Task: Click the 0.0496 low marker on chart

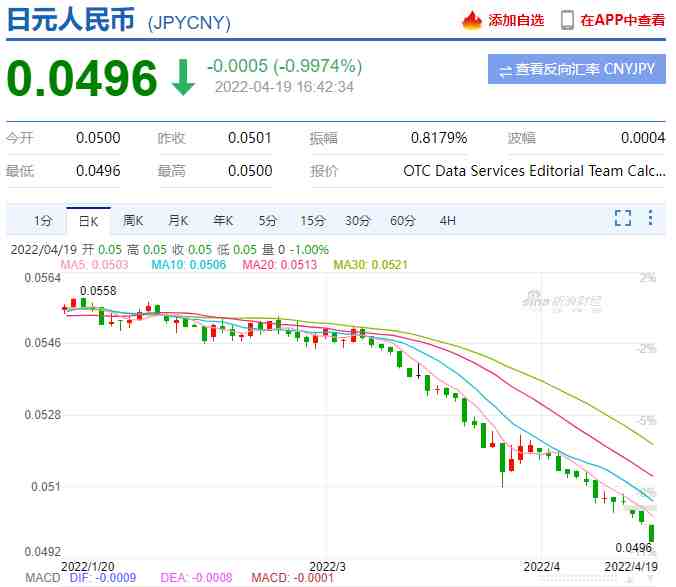Action: pos(633,548)
